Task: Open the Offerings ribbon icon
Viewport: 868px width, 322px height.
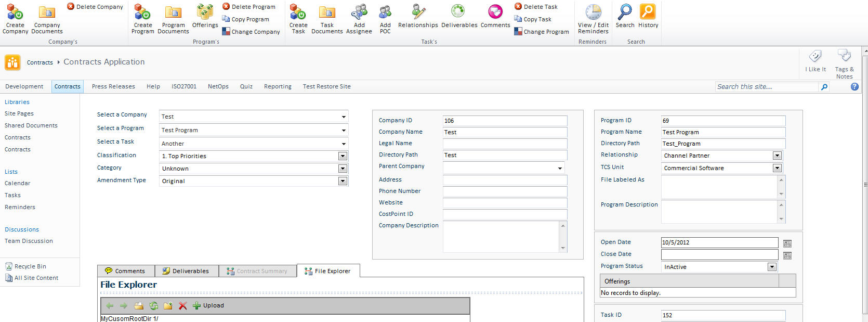Action: coord(205,16)
